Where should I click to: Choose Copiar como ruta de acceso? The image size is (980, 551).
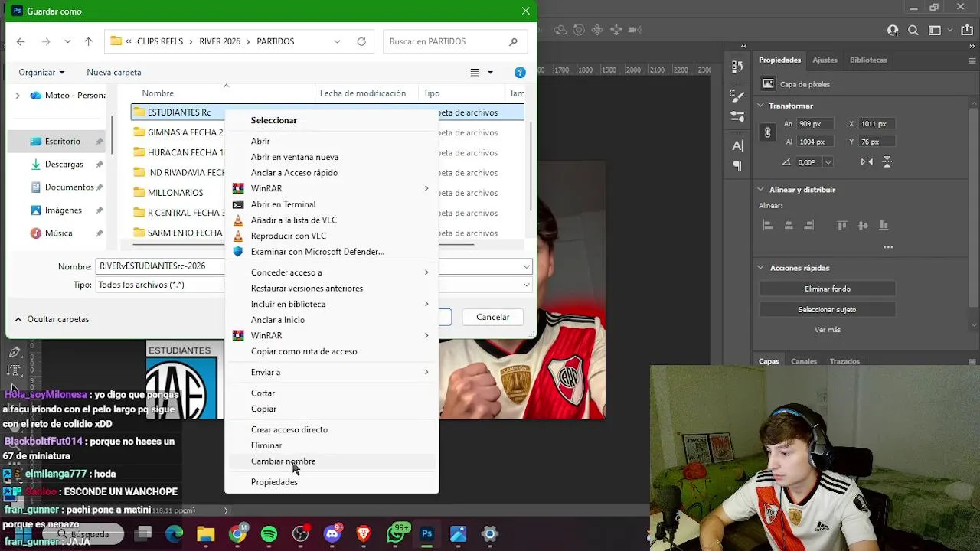pyautogui.click(x=332, y=351)
